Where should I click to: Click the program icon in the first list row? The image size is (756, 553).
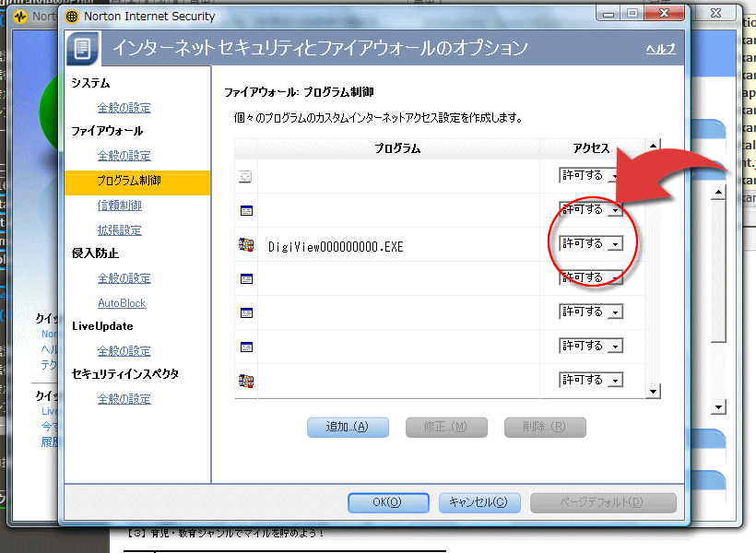(x=245, y=177)
